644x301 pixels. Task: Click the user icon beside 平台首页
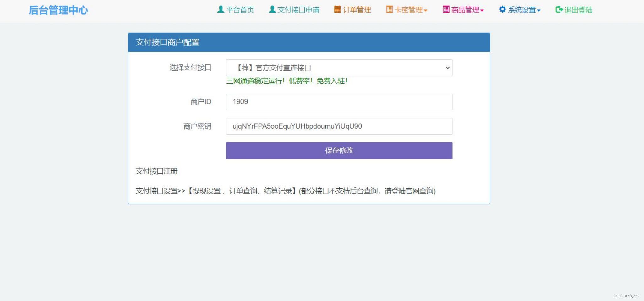pyautogui.click(x=221, y=10)
